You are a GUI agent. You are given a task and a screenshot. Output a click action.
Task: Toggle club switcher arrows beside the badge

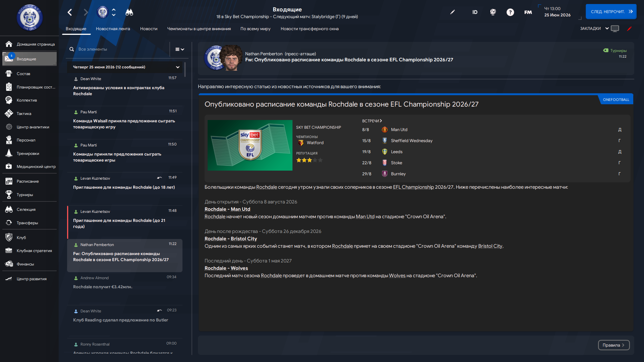114,12
